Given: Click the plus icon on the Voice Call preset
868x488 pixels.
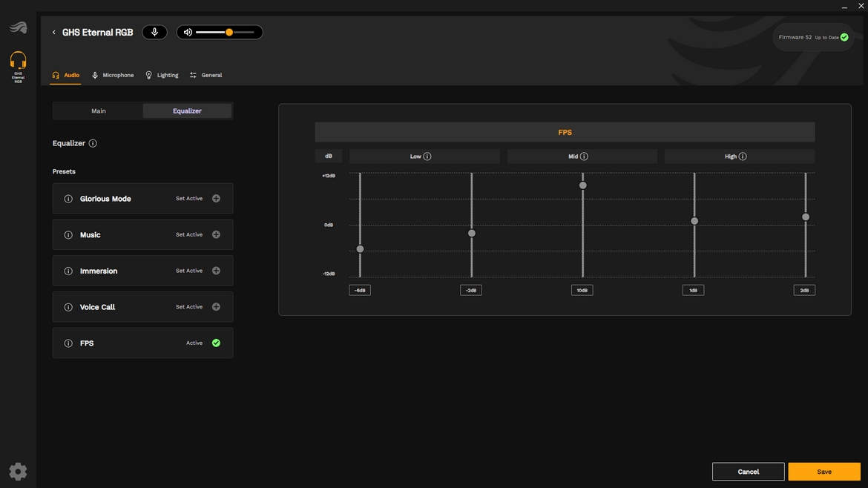Looking at the screenshot, I should 217,306.
